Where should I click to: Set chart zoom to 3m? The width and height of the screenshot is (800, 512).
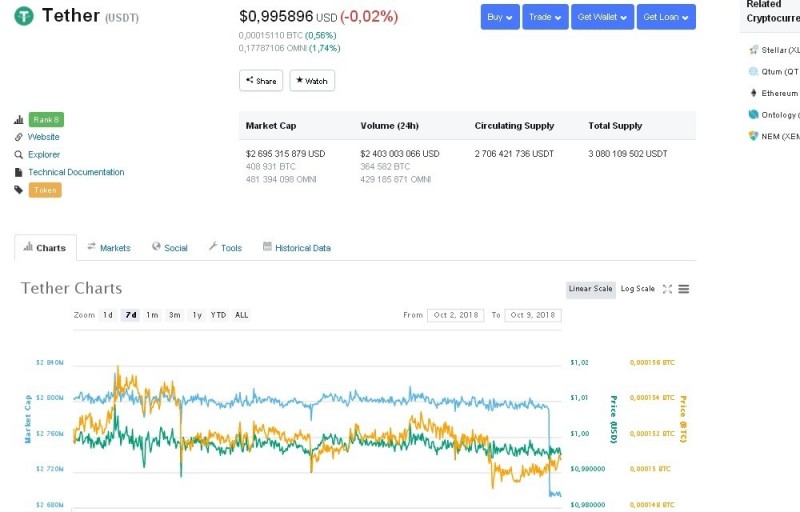174,315
